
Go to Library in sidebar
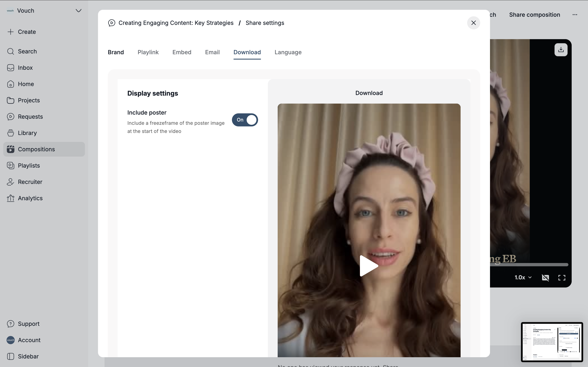click(27, 133)
